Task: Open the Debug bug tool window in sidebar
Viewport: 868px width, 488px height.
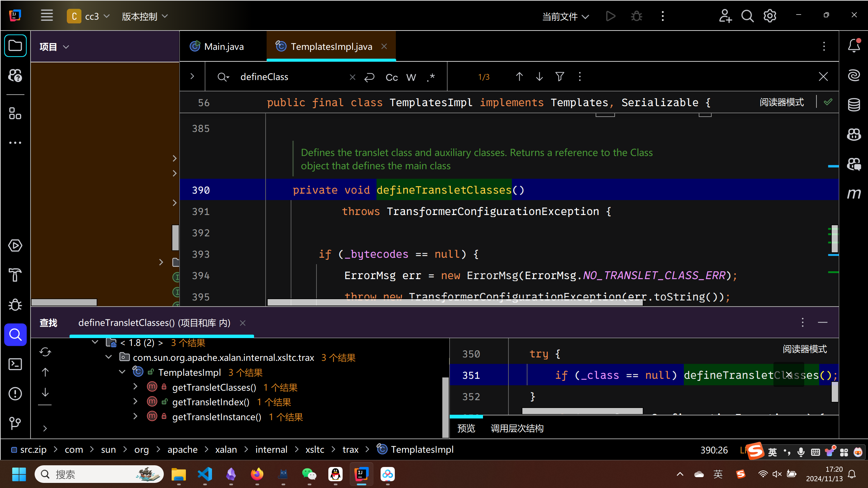Action: [x=15, y=305]
